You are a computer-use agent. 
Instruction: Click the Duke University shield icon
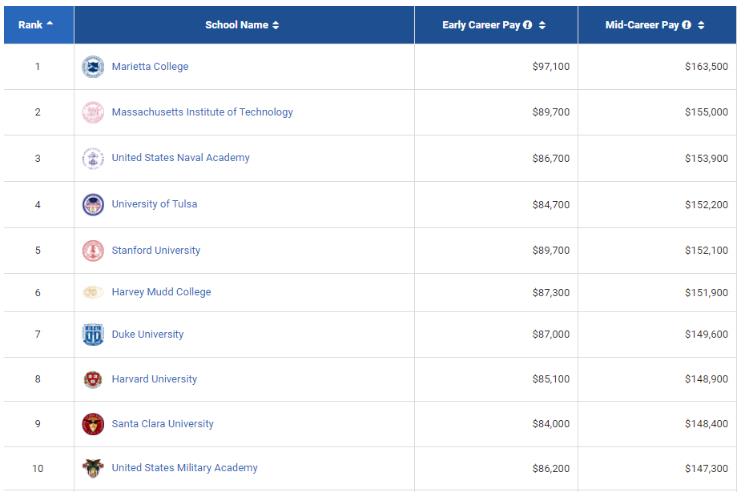pos(93,334)
